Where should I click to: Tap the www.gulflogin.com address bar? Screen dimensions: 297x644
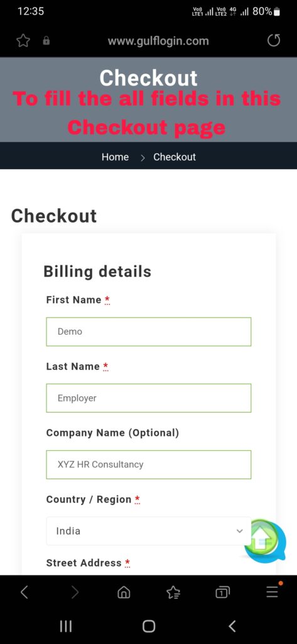click(158, 41)
